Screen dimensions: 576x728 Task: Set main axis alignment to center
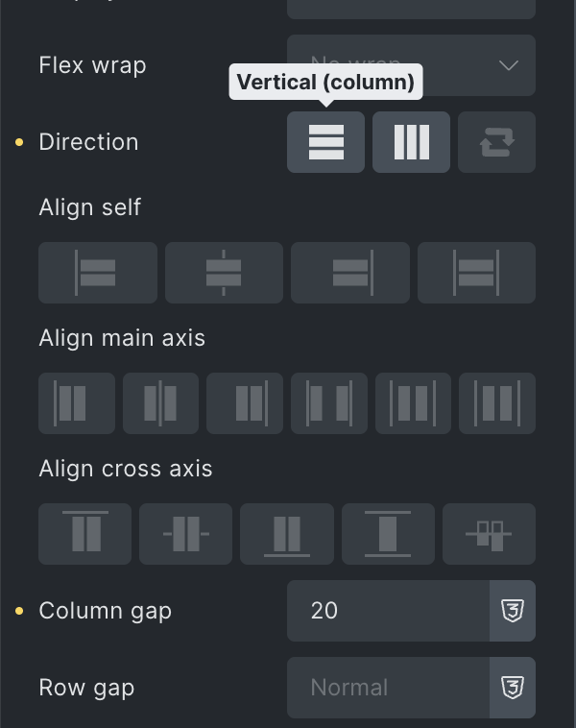click(160, 403)
